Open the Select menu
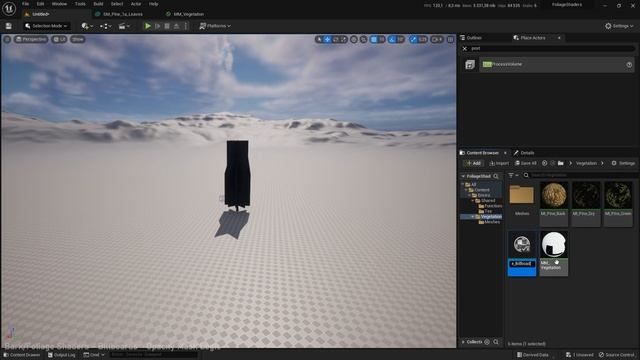The height and width of the screenshot is (360, 640). (x=117, y=4)
